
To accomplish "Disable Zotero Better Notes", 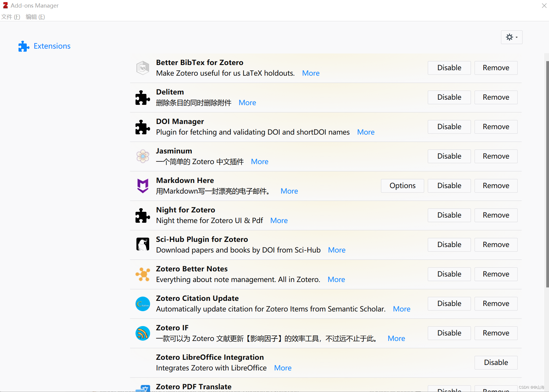I will tap(449, 274).
